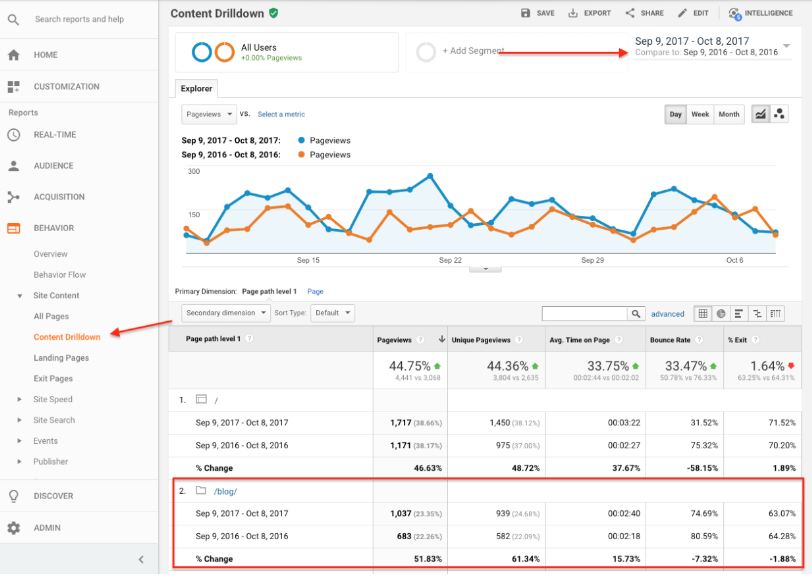The height and width of the screenshot is (577, 812).
Task: Switch to motion chart icon
Action: [779, 114]
